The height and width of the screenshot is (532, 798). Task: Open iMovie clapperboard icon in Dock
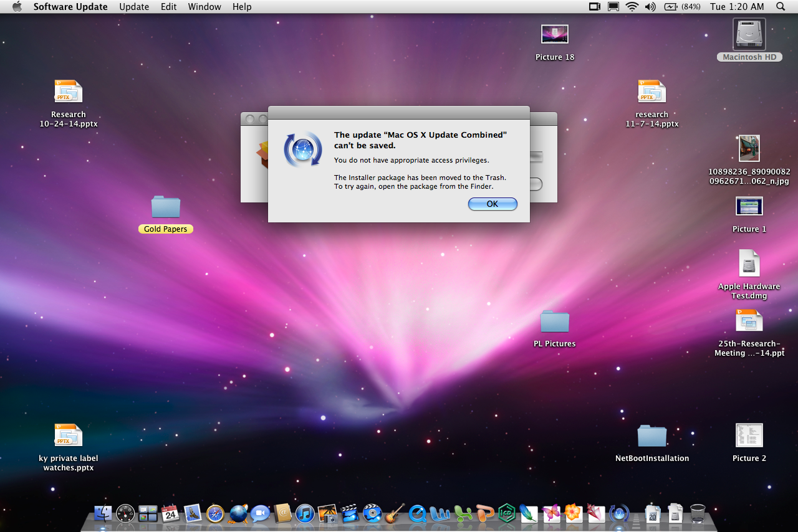pos(350,513)
